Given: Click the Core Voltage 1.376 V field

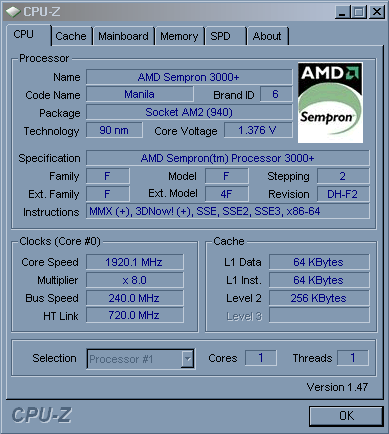Looking at the screenshot, I should click(x=258, y=130).
